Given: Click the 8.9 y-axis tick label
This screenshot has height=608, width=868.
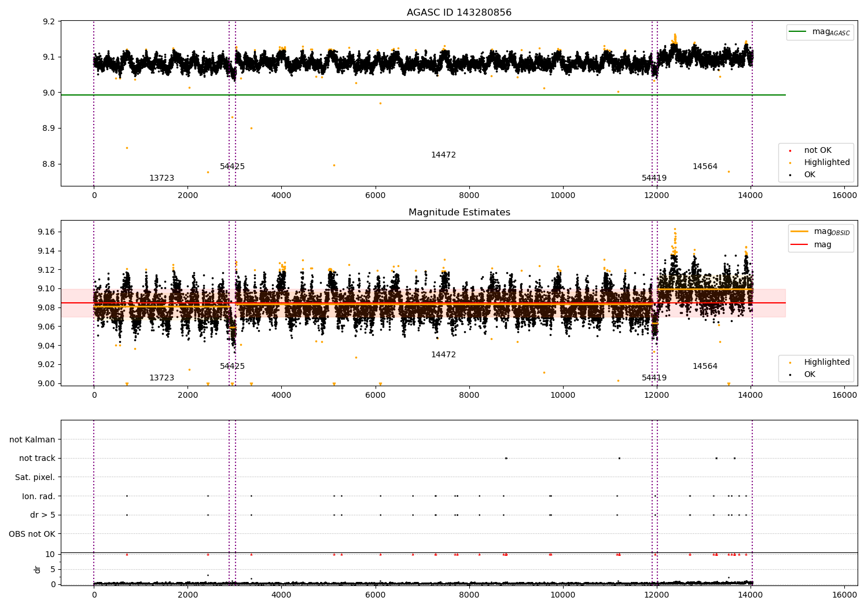Looking at the screenshot, I should [x=49, y=129].
